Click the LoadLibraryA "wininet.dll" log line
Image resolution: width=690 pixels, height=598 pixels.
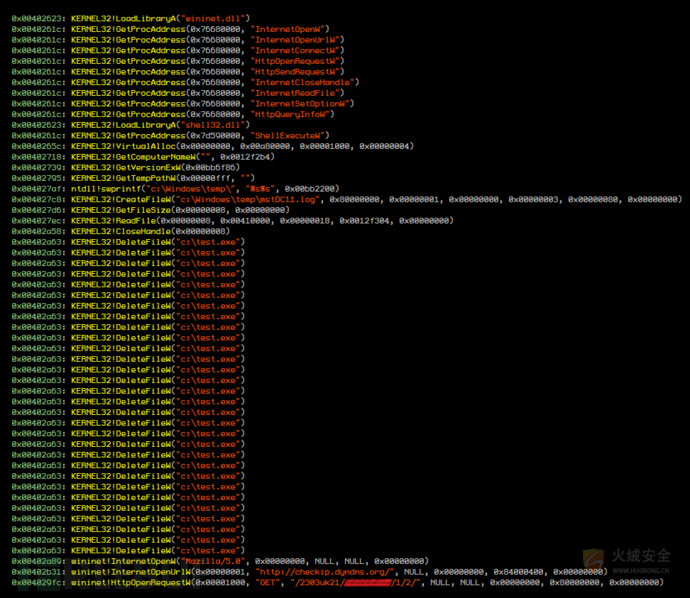pos(131,18)
